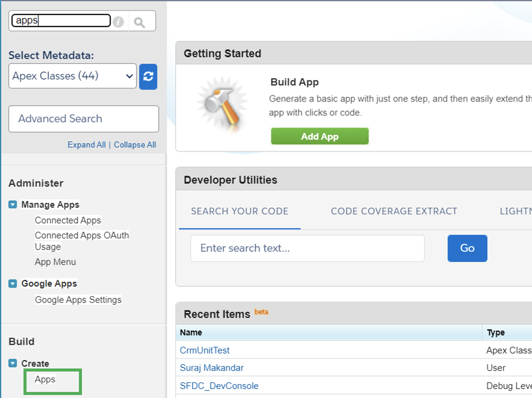Click the blue refresh metadata icon
This screenshot has height=398, width=532.
pos(148,76)
